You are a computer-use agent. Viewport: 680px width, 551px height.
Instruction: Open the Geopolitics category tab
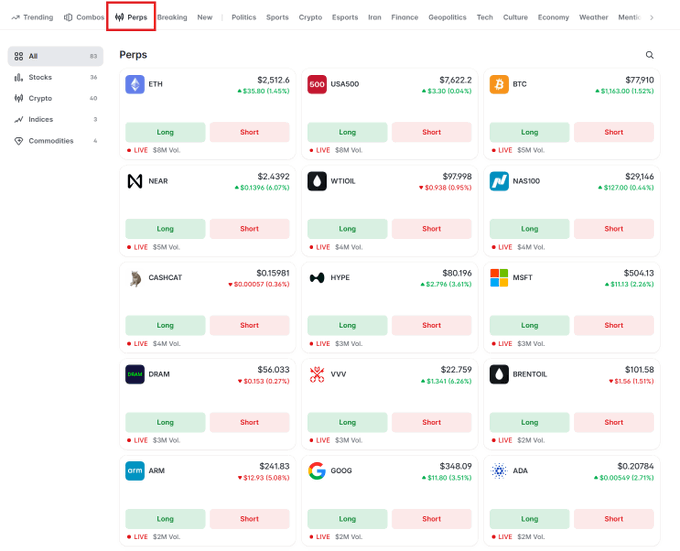click(x=447, y=17)
